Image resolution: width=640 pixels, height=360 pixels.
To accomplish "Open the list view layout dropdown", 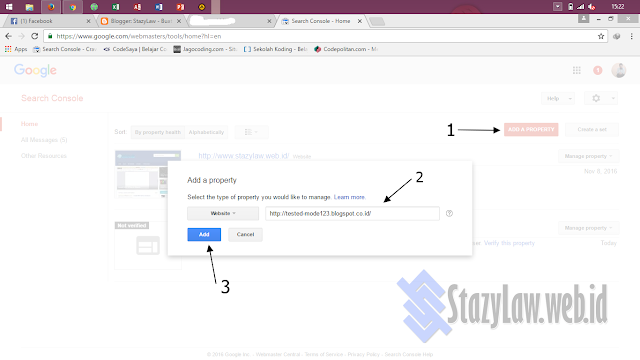I will point(251,132).
